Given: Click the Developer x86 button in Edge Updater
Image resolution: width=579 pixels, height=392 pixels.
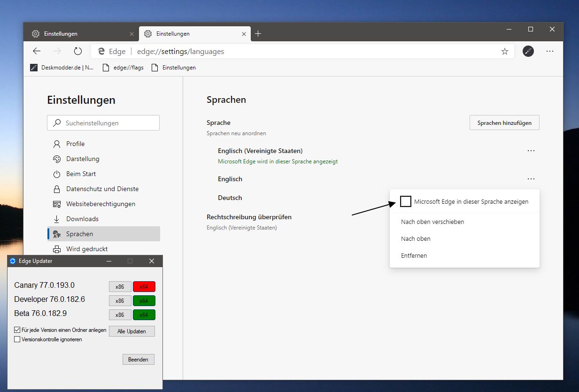Looking at the screenshot, I should [x=120, y=300].
